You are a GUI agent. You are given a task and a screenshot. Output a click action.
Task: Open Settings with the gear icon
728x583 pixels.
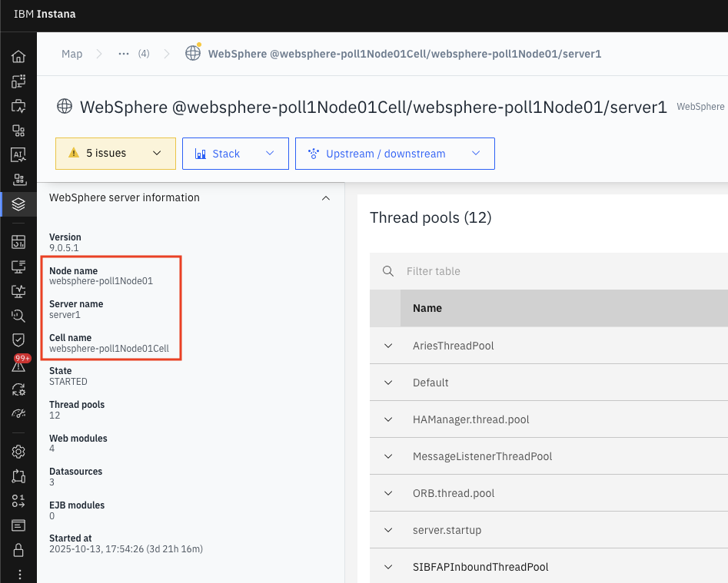(18, 452)
